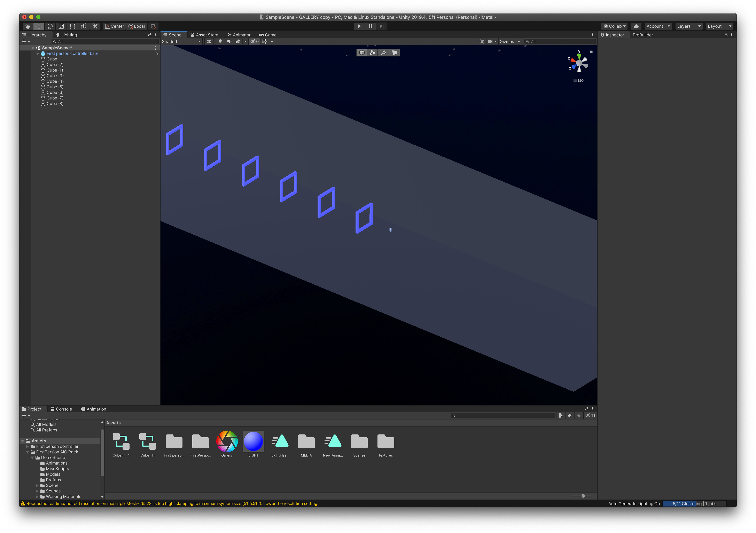Select the combined Transform tool
The image size is (756, 533).
pos(84,26)
